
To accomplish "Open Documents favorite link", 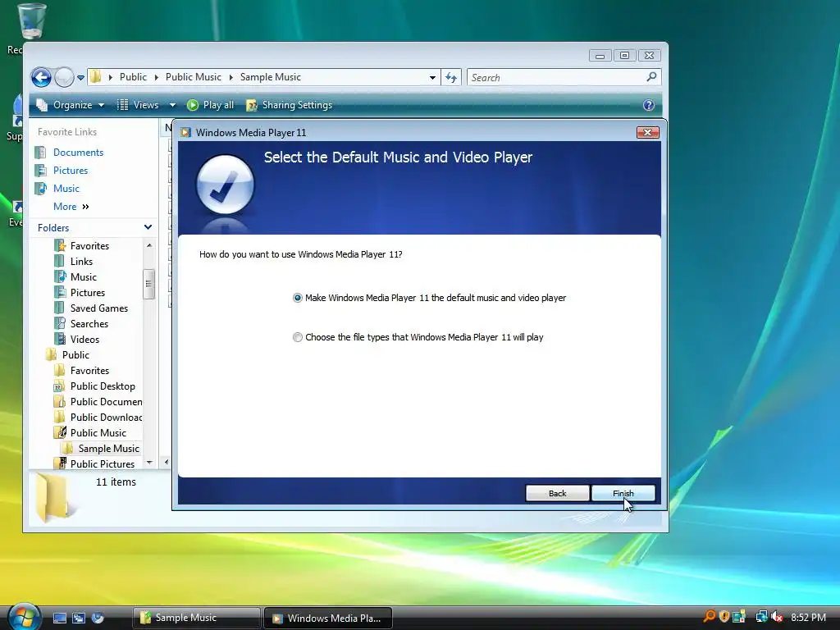I will 78,153.
